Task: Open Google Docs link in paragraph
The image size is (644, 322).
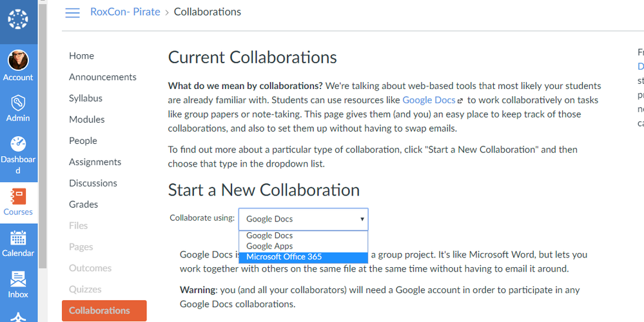Action: [429, 100]
